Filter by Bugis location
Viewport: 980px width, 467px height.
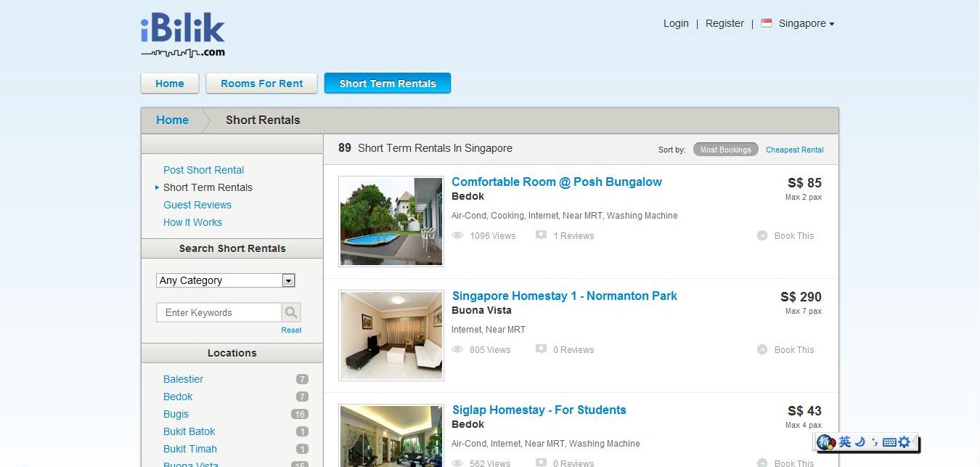[176, 414]
